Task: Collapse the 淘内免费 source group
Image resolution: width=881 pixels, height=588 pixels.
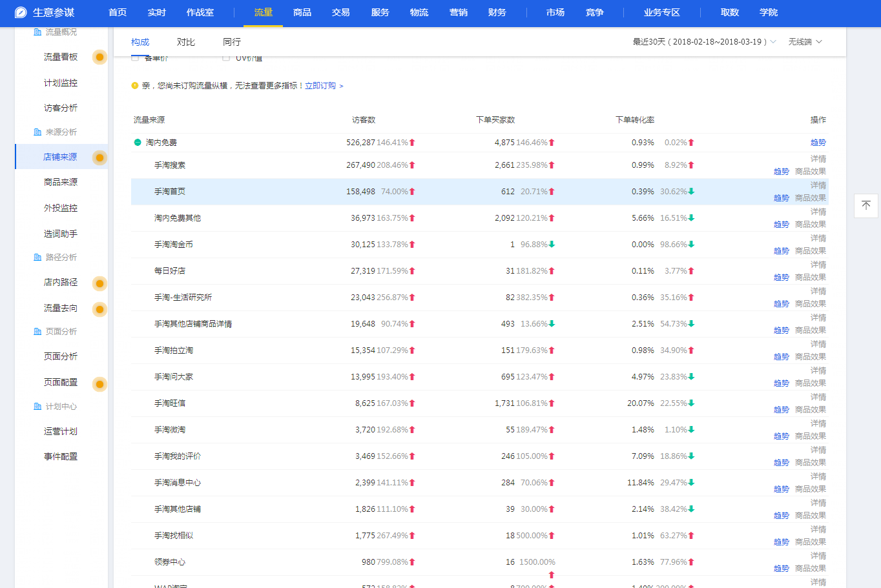Action: 138,142
